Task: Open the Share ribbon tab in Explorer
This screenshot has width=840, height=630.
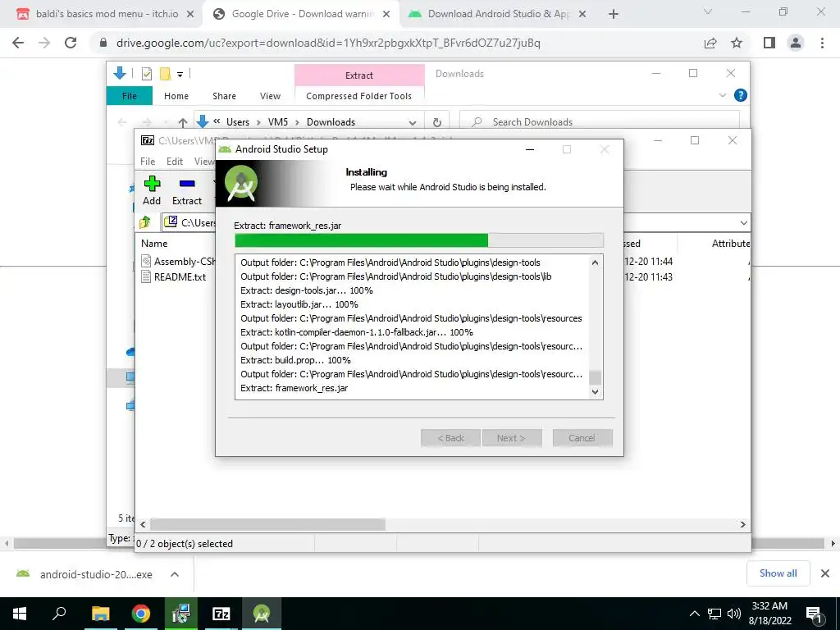Action: tap(224, 96)
